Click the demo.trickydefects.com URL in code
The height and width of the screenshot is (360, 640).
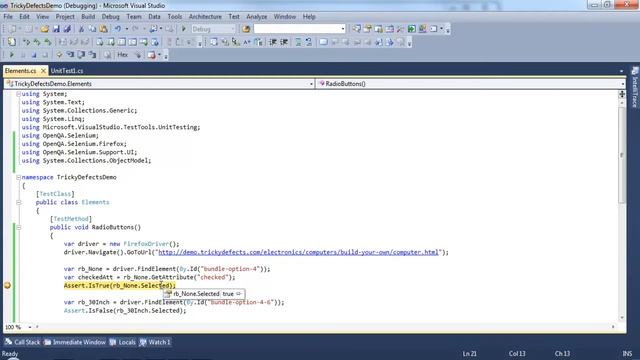pos(298,252)
